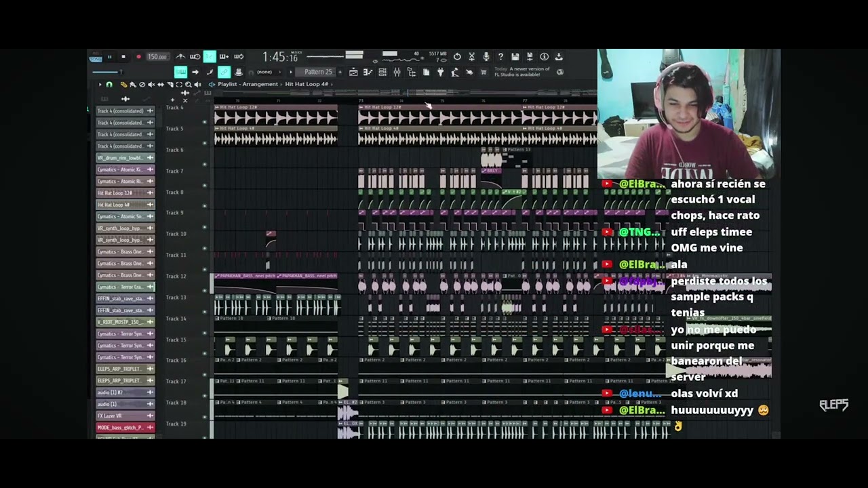Stop playback with the stop button

coord(123,57)
